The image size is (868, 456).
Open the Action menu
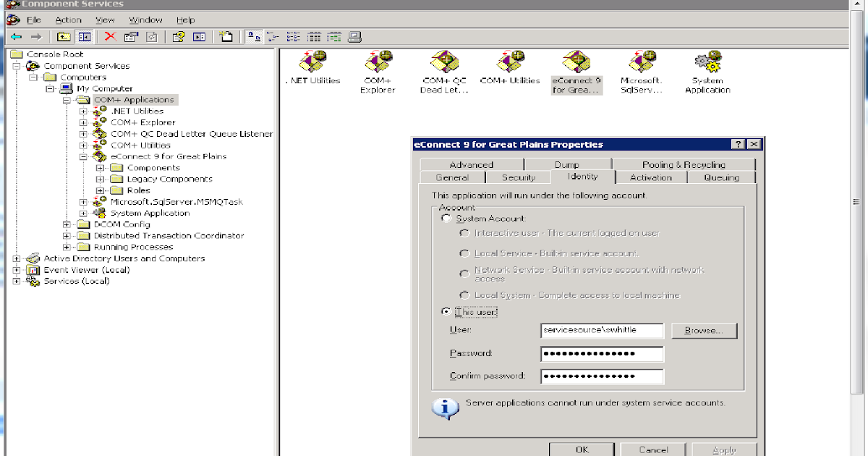[x=69, y=20]
